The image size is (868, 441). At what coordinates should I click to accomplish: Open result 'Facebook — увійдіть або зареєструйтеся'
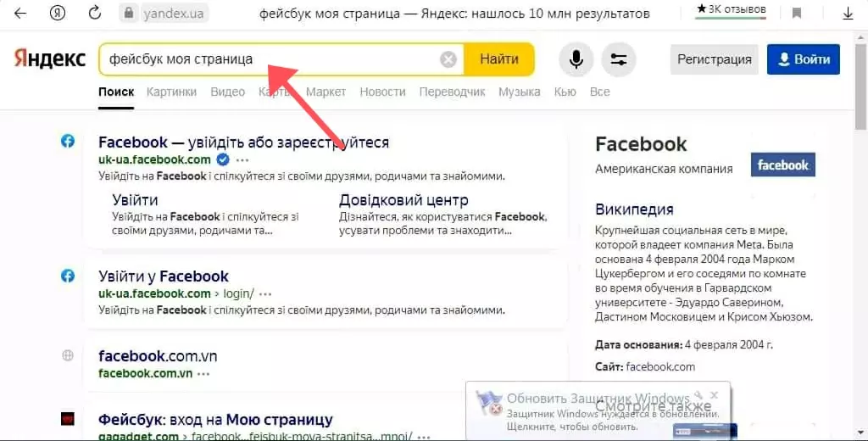click(243, 142)
